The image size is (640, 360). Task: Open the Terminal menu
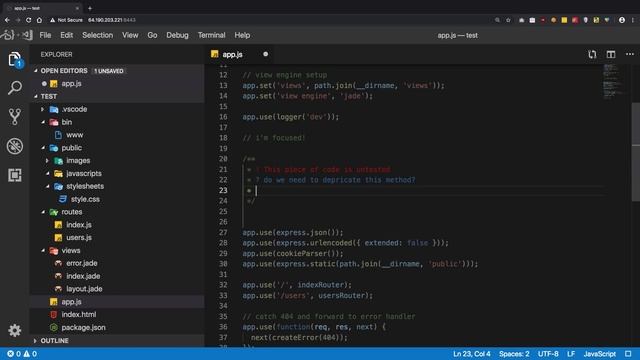coord(211,35)
